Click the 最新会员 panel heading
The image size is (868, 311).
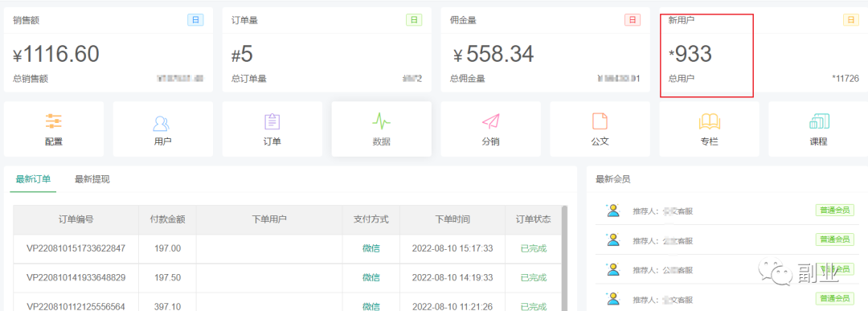(x=612, y=179)
